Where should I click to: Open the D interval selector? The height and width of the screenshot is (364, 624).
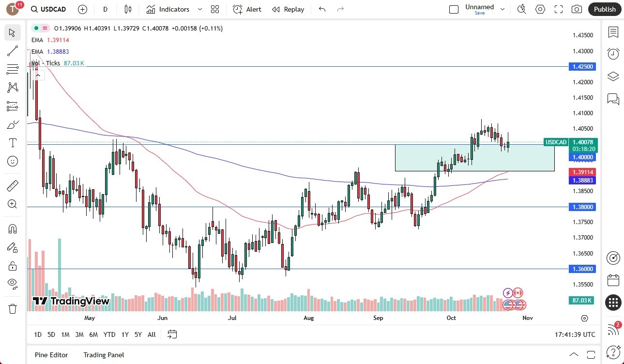point(105,9)
